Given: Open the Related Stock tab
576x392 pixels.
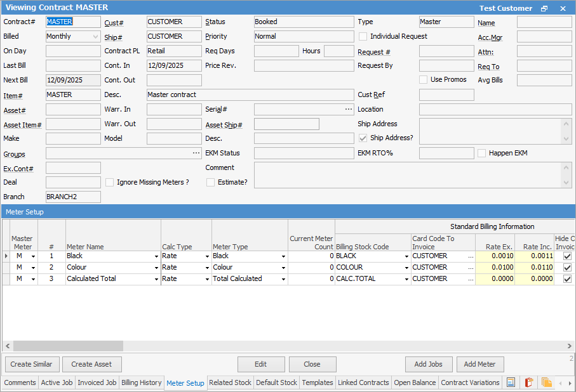Looking at the screenshot, I should (230, 382).
